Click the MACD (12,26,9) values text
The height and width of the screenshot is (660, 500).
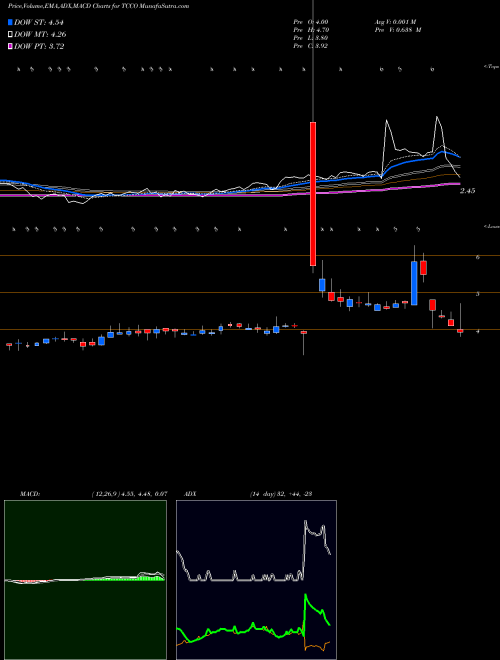(x=129, y=494)
